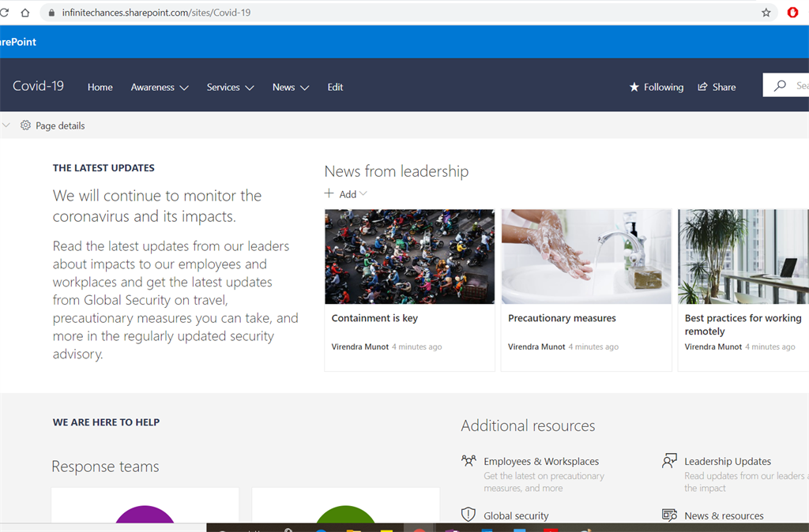Click the plus icon next to Add
The image size is (809, 532).
(329, 193)
